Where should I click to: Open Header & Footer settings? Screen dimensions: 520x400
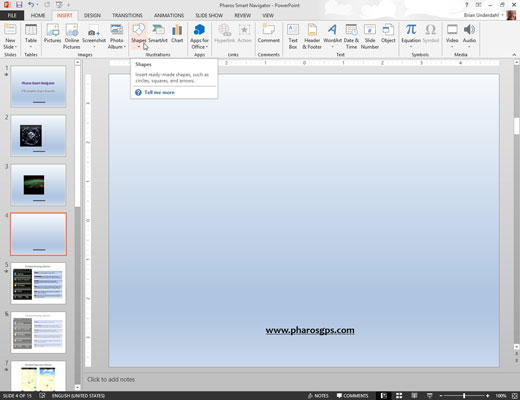(x=312, y=36)
